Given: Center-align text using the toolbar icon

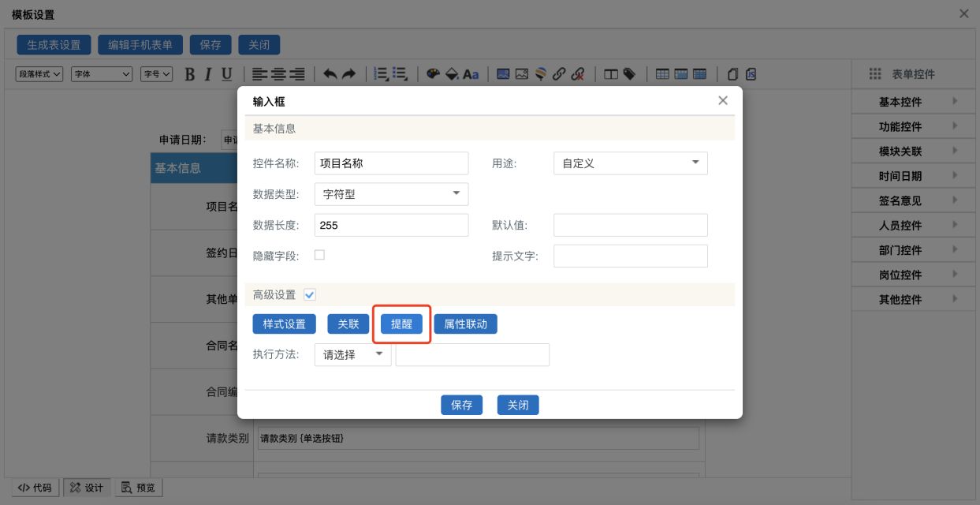Looking at the screenshot, I should pyautogui.click(x=278, y=74).
